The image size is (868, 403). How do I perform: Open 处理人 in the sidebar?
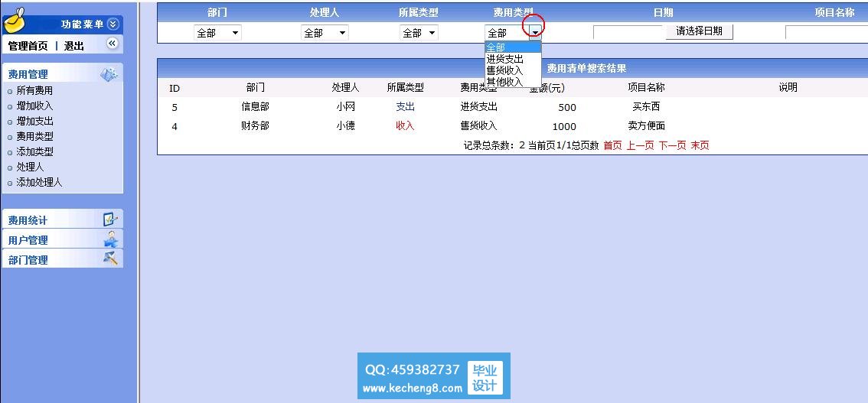click(30, 167)
